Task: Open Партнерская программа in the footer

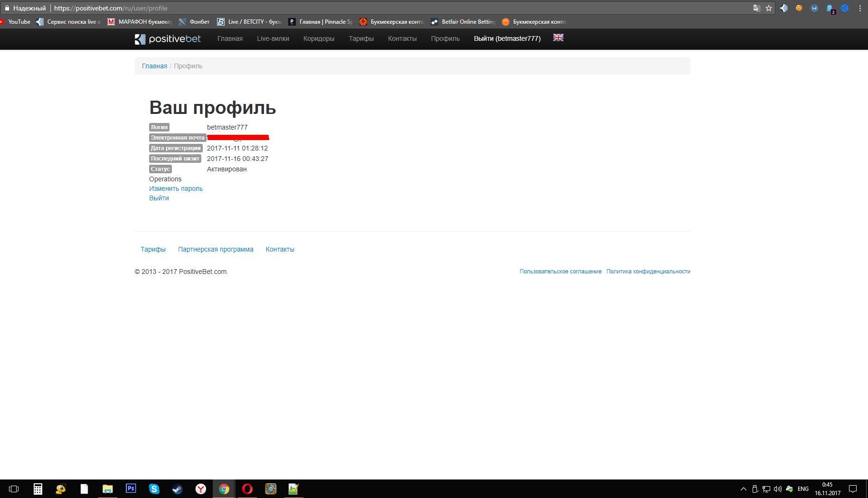Action: (x=216, y=249)
